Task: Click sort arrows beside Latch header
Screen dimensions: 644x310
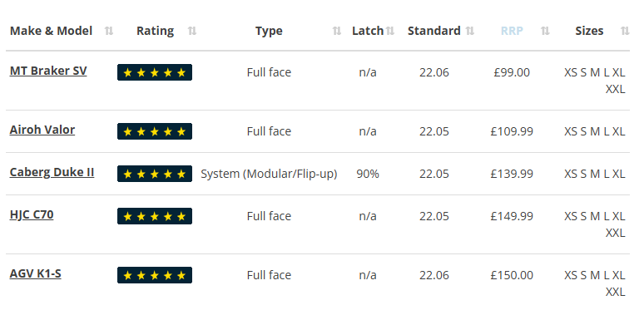Action: coord(389,31)
